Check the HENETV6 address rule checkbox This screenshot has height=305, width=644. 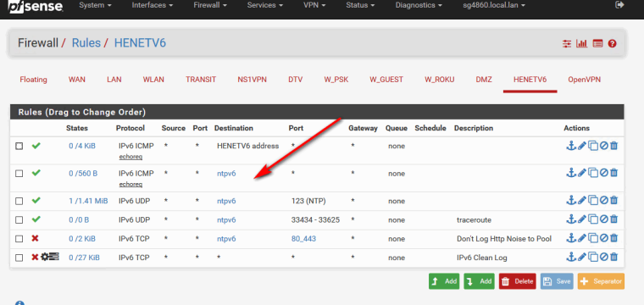pyautogui.click(x=19, y=146)
